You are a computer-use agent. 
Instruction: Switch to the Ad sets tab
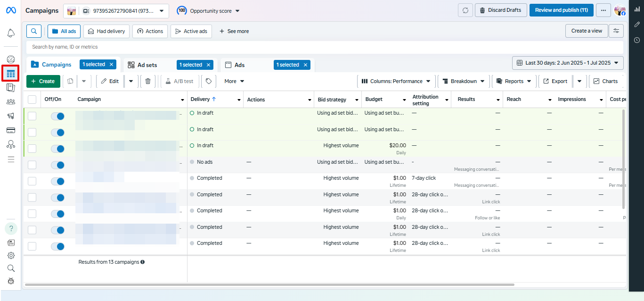[147, 65]
